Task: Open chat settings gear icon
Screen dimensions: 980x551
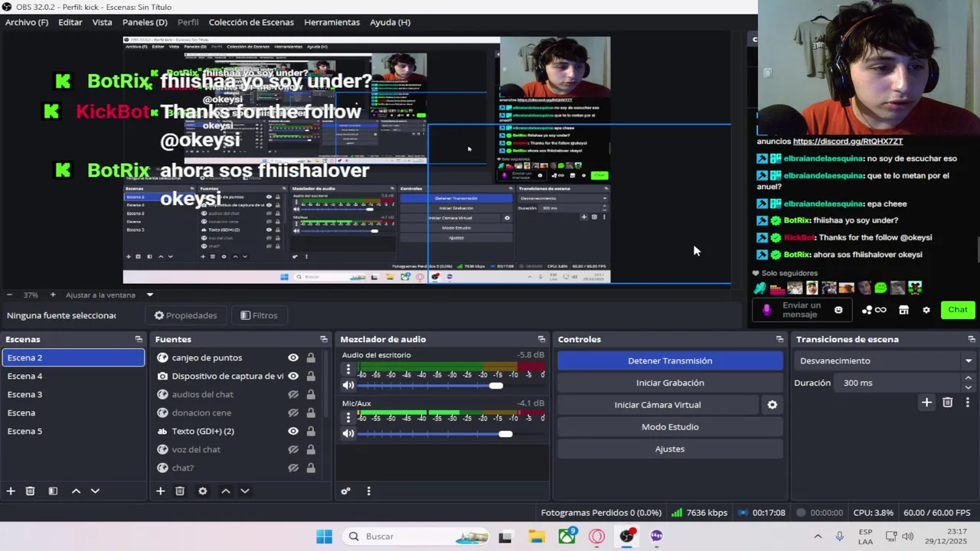Action: point(926,310)
